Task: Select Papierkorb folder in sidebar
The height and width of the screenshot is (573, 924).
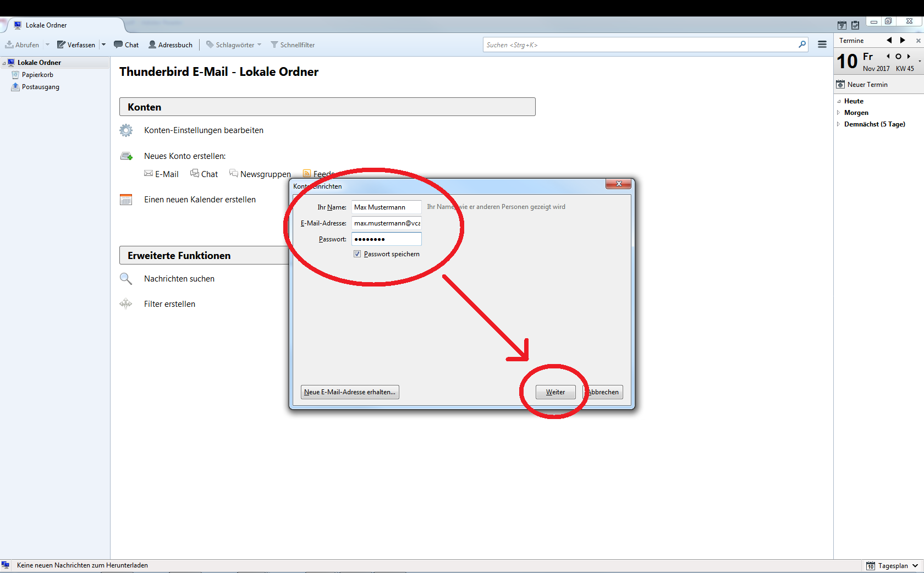Action: 37,75
